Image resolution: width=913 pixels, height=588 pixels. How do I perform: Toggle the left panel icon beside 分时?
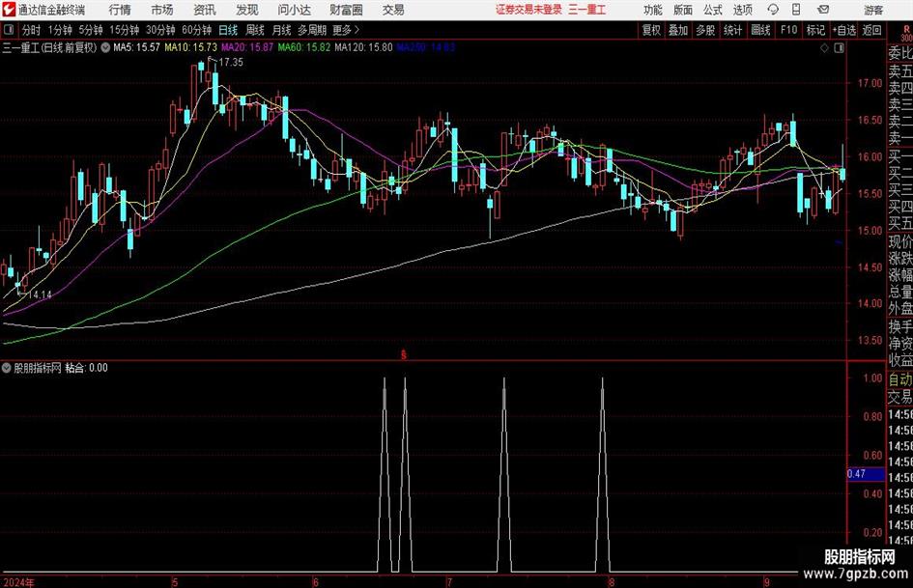point(9,30)
